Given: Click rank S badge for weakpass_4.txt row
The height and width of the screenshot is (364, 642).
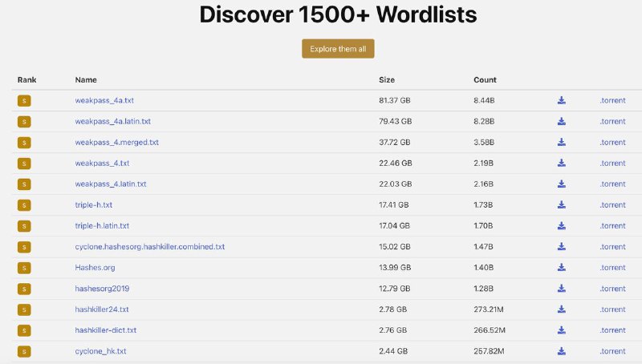Looking at the screenshot, I should [x=24, y=164].
